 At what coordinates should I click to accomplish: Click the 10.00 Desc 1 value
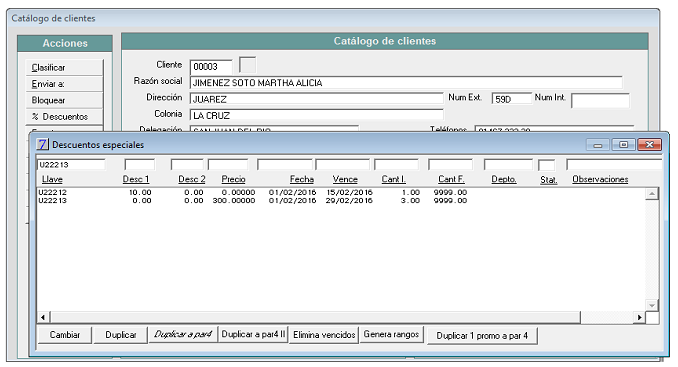point(140,192)
